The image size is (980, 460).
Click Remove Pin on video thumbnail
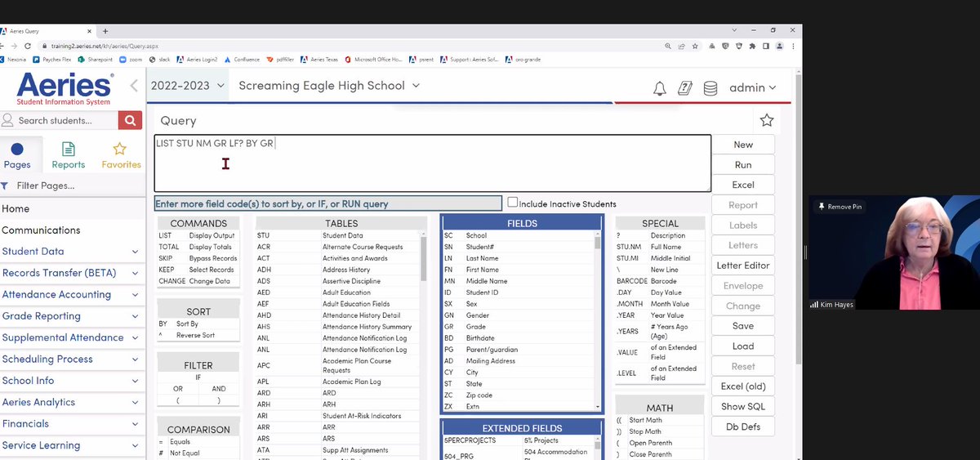[840, 207]
